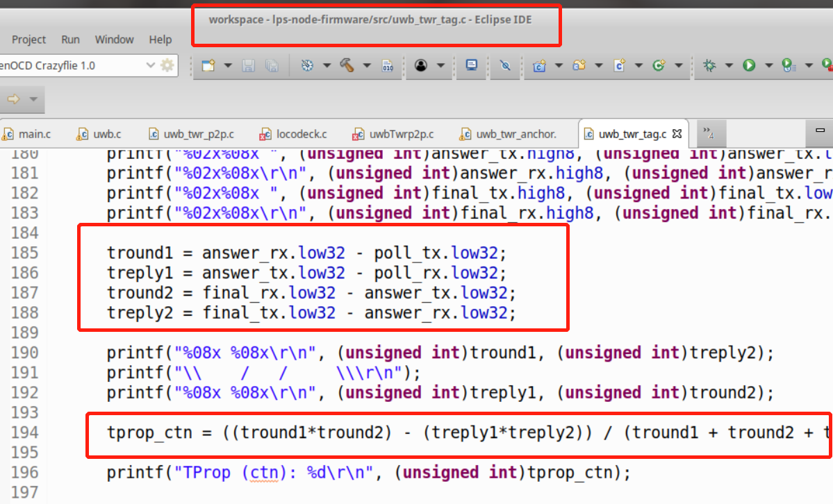Expand the Debug dropdown arrow

click(x=729, y=65)
